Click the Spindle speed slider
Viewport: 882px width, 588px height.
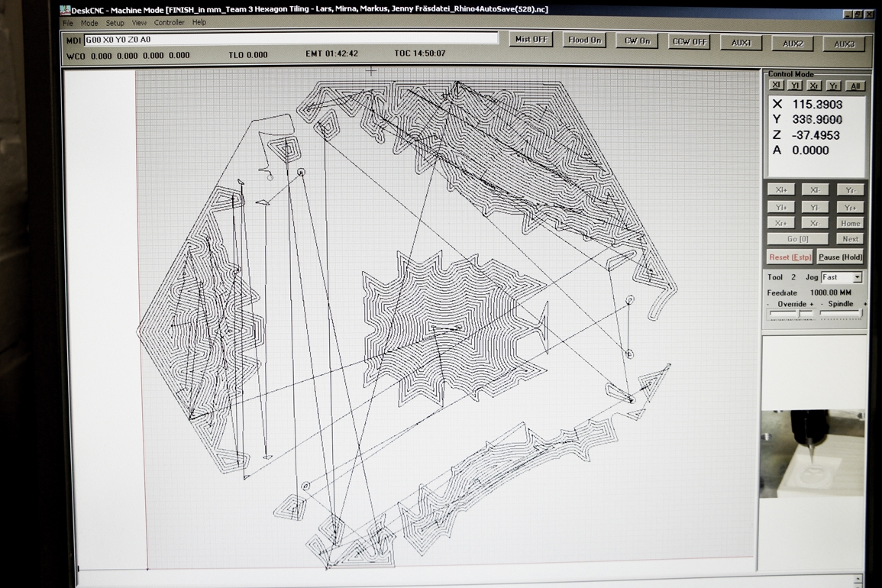(841, 313)
